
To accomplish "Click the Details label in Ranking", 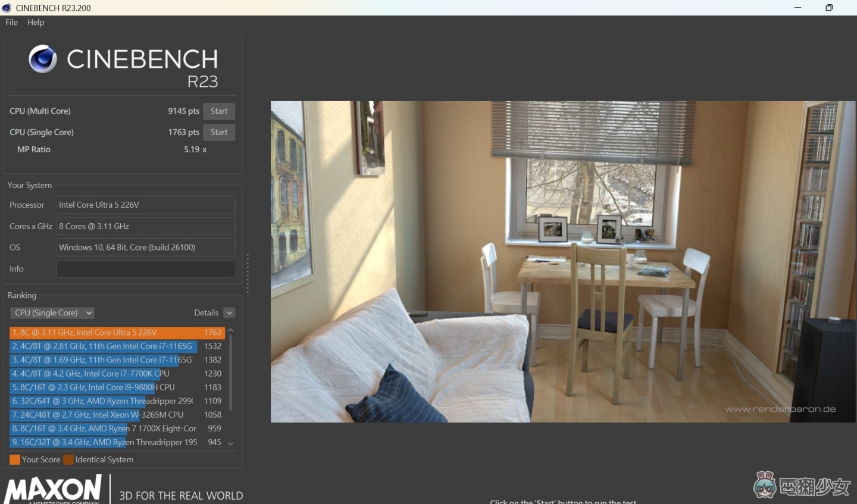I will 206,313.
